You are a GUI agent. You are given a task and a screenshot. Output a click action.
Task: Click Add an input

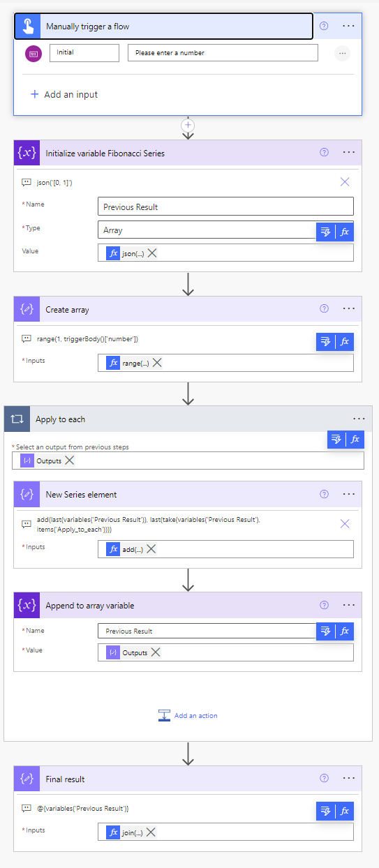tap(64, 94)
